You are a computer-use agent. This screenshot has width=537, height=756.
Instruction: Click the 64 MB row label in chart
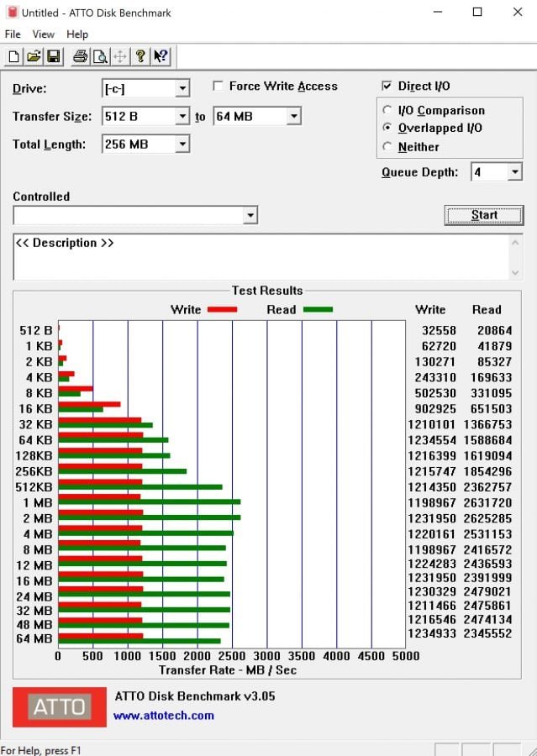pos(34,639)
